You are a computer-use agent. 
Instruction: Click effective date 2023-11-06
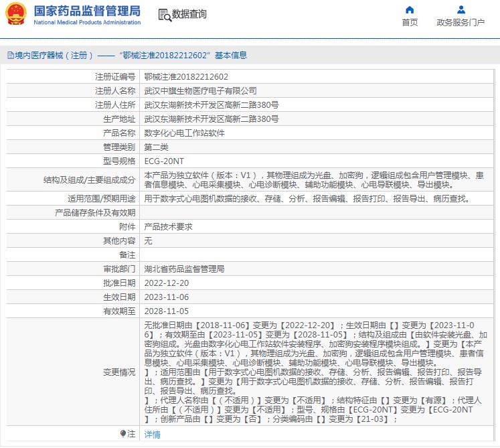167,297
